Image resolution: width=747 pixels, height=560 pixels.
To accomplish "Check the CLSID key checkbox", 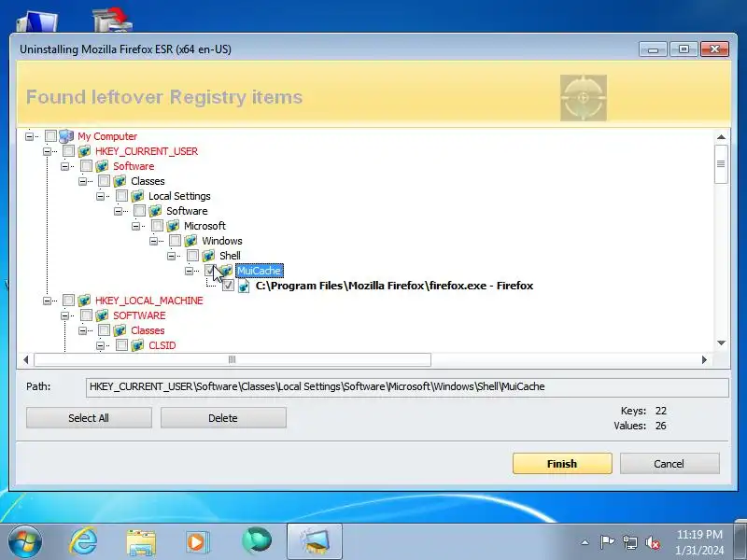I will [121, 345].
